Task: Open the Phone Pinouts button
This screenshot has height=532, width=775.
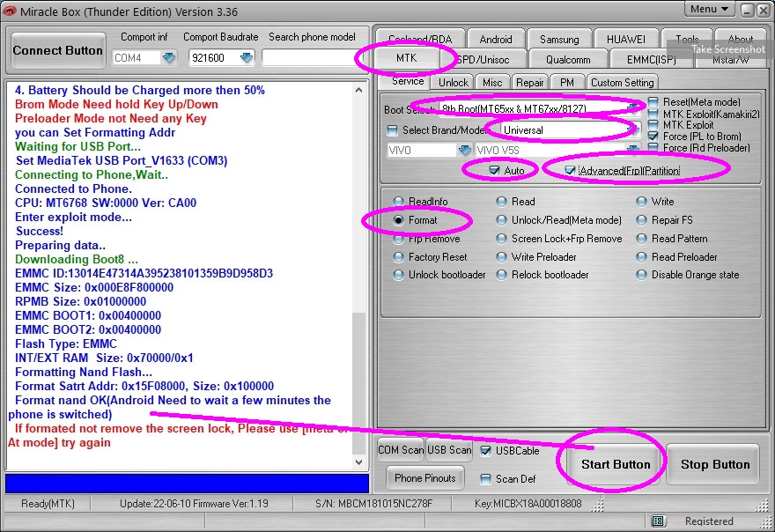Action: point(425,478)
